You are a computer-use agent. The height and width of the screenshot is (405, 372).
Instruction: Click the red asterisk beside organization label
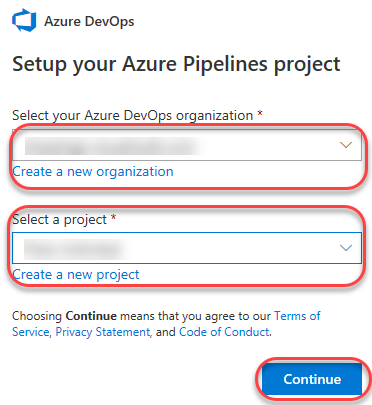[260, 114]
